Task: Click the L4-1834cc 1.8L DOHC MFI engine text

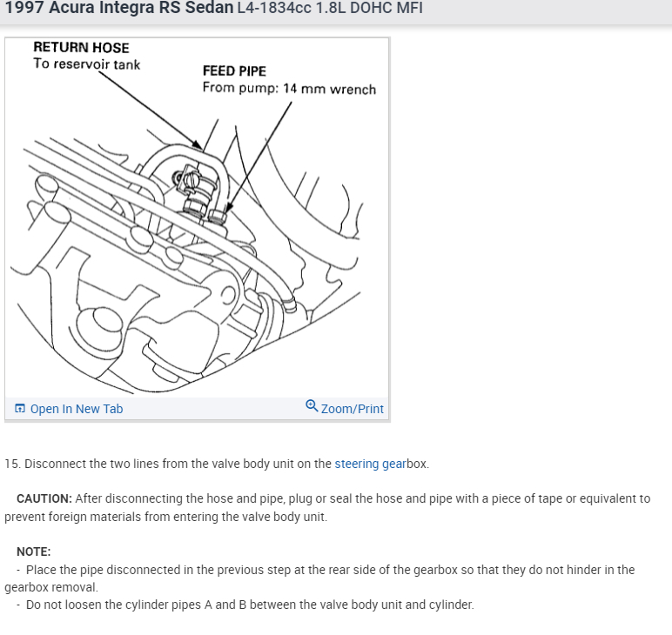Action: (330, 8)
